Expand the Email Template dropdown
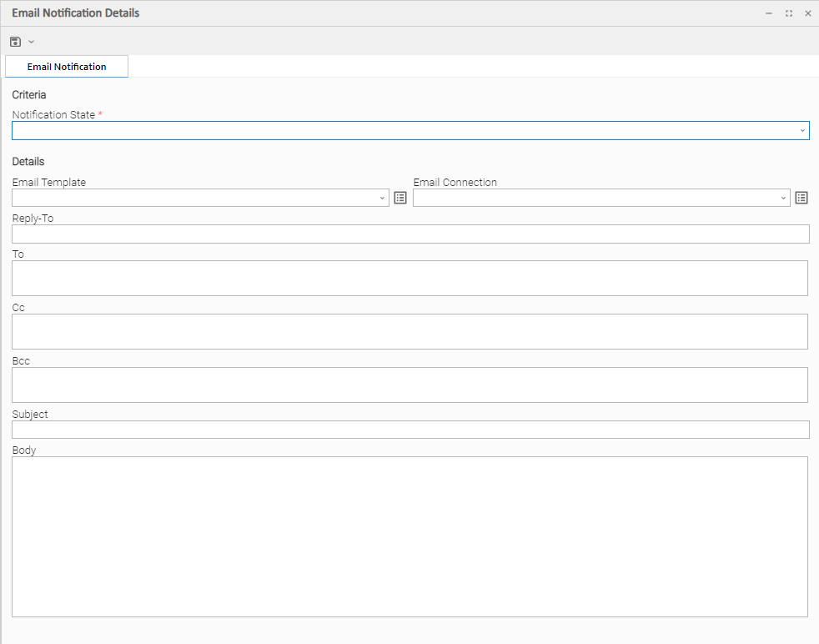The image size is (819, 644). coord(382,199)
